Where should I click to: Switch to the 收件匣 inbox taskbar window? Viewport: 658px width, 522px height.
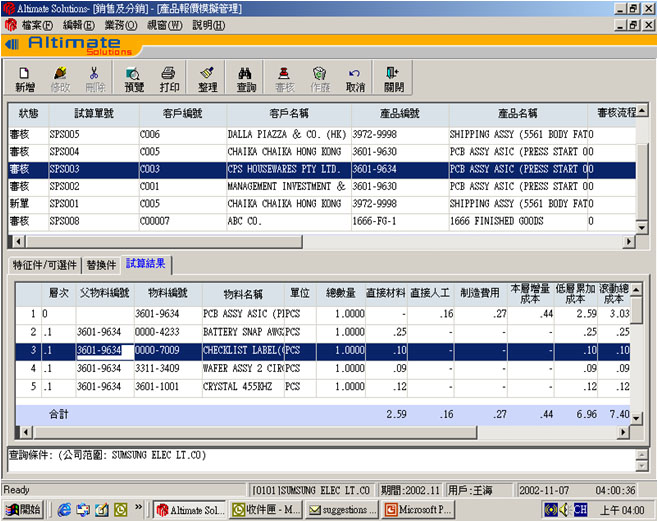[x=266, y=510]
